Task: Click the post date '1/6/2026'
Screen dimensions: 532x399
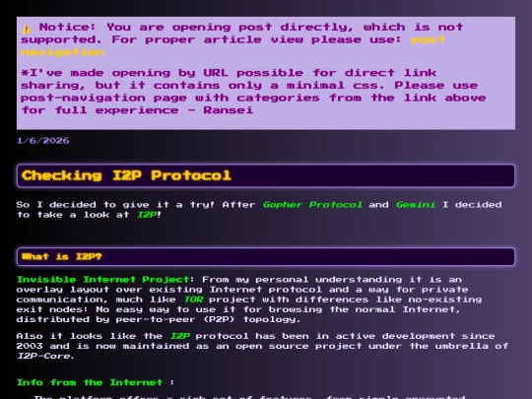Action: click(x=43, y=141)
